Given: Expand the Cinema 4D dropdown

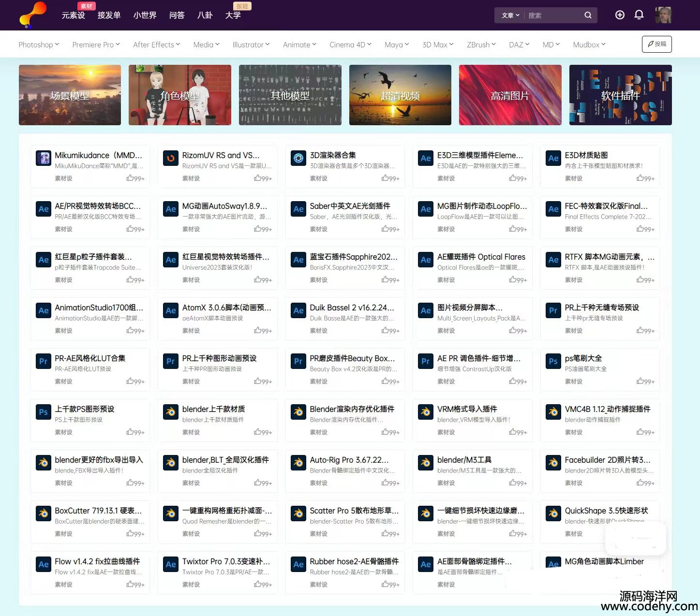Looking at the screenshot, I should click(351, 44).
